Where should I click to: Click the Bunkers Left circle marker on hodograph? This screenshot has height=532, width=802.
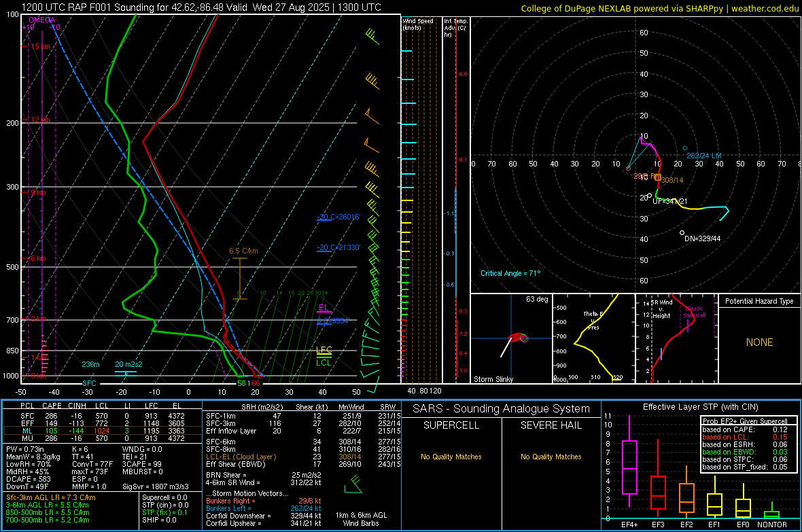pos(685,148)
